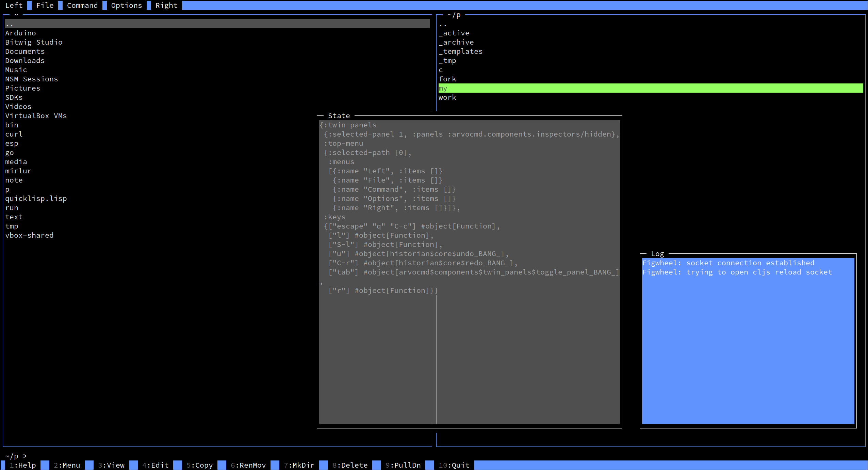Screen dimensions: 868x470
Task: Select the '..' entry in left panel
Action: coord(217,24)
